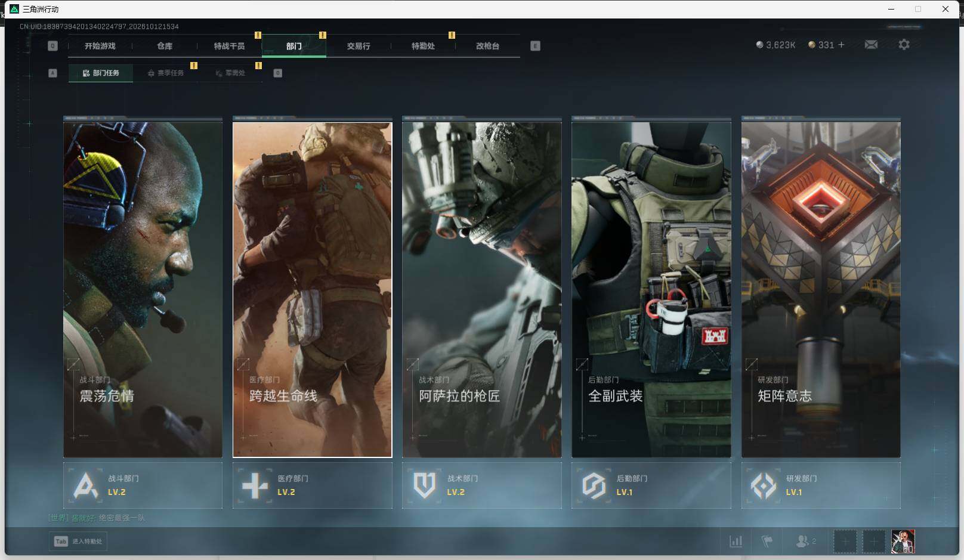Open the 赛季任务 sub-tab
This screenshot has height=560, width=964.
click(165, 73)
